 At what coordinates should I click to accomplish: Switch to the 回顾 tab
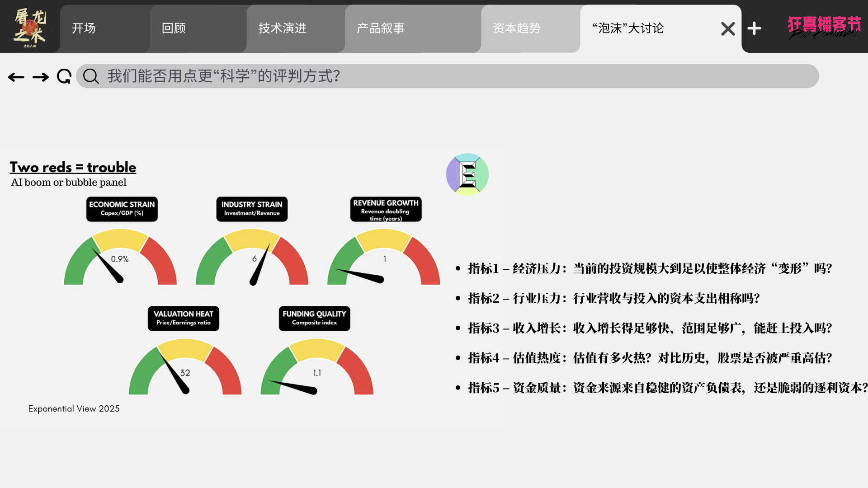click(x=174, y=28)
